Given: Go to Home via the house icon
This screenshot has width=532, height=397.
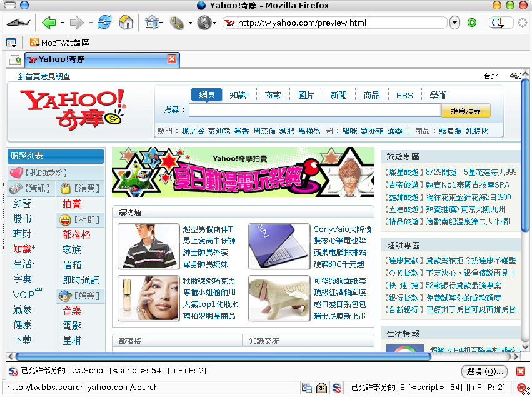Looking at the screenshot, I should tap(126, 23).
